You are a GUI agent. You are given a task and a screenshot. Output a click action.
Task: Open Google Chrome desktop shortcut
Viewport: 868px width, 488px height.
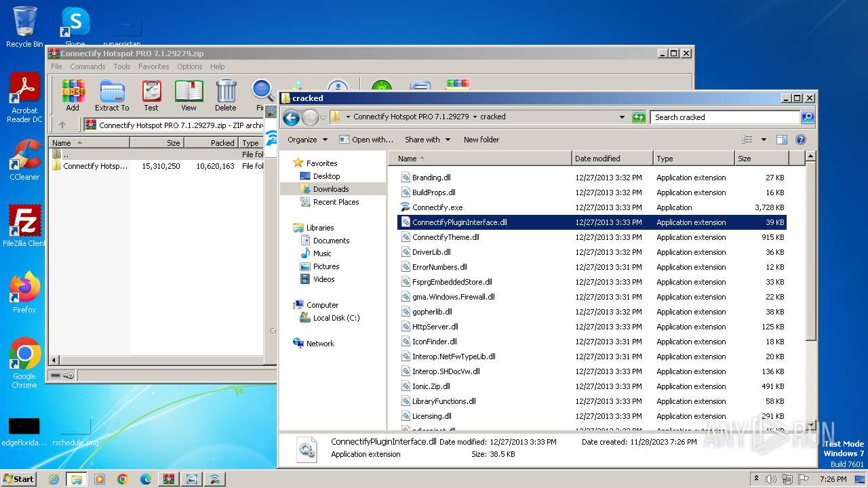point(24,363)
